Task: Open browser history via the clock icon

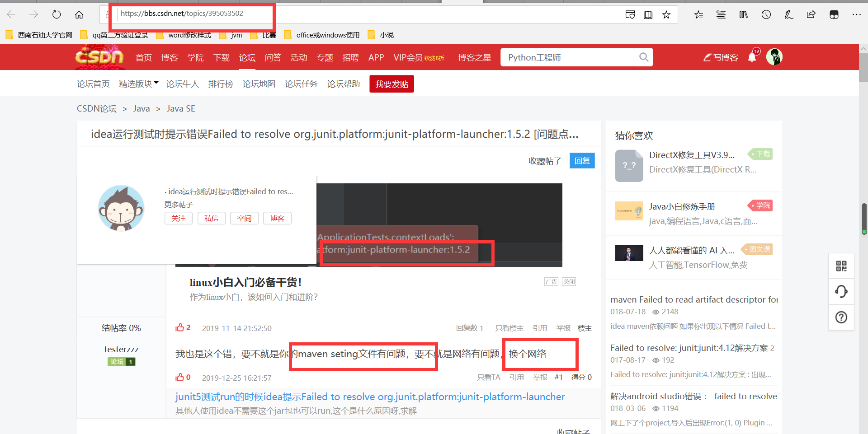Action: [766, 14]
